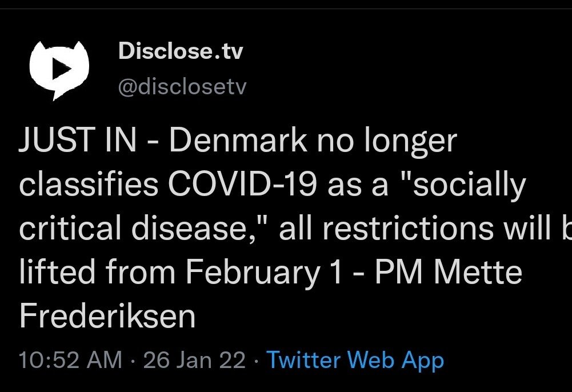This screenshot has width=572, height=392.
Task: Click the quoted word "socially"
Action: tap(455, 185)
